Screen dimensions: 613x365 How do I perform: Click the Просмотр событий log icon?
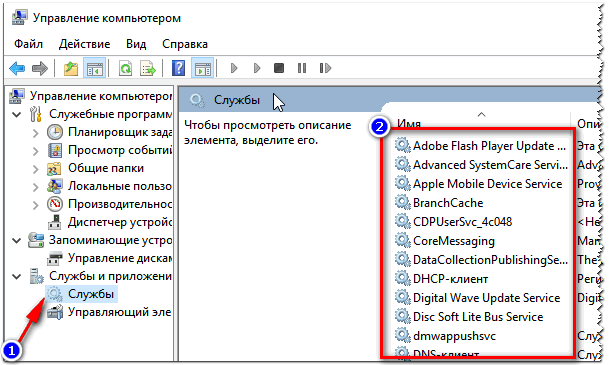(55, 150)
